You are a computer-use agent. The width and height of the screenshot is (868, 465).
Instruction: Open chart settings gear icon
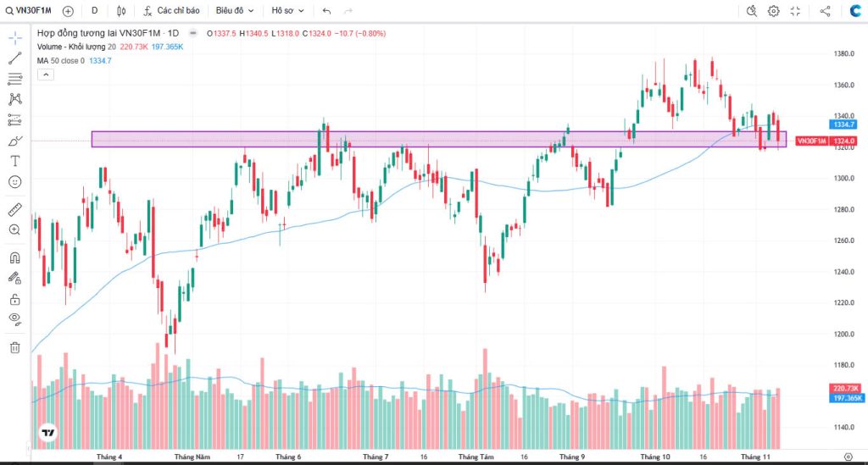pos(774,11)
